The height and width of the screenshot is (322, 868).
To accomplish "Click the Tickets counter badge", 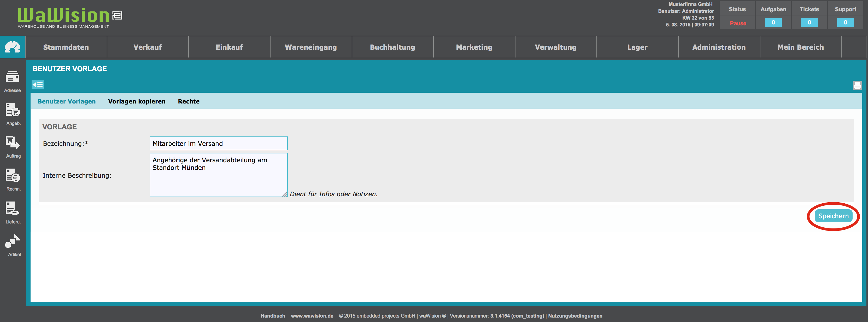I will 809,22.
